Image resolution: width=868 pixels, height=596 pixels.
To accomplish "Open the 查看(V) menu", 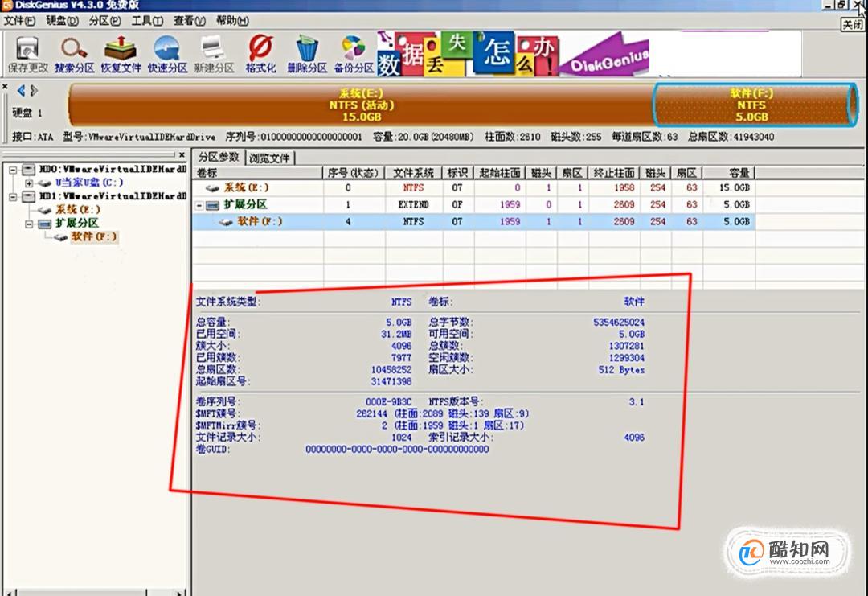I will point(190,20).
